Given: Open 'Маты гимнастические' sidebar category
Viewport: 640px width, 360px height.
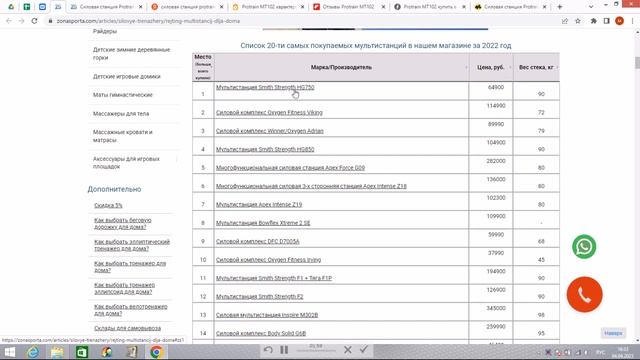Looking at the screenshot, I should point(122,95).
